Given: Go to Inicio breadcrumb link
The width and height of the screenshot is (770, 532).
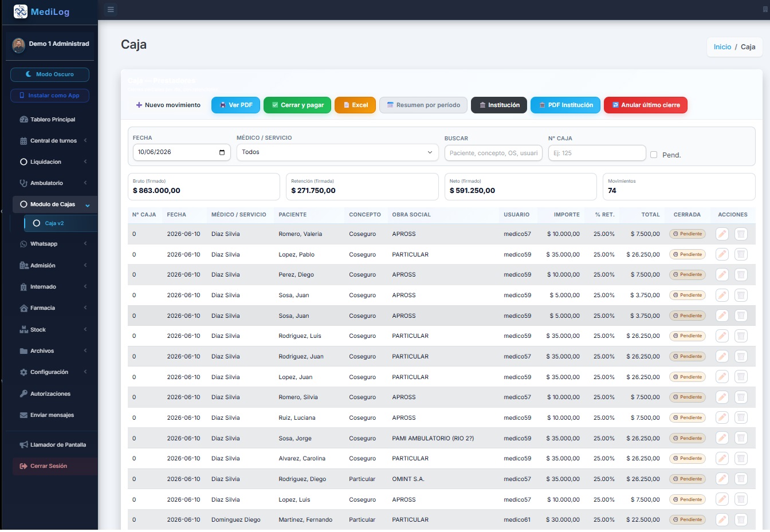Looking at the screenshot, I should coord(722,47).
